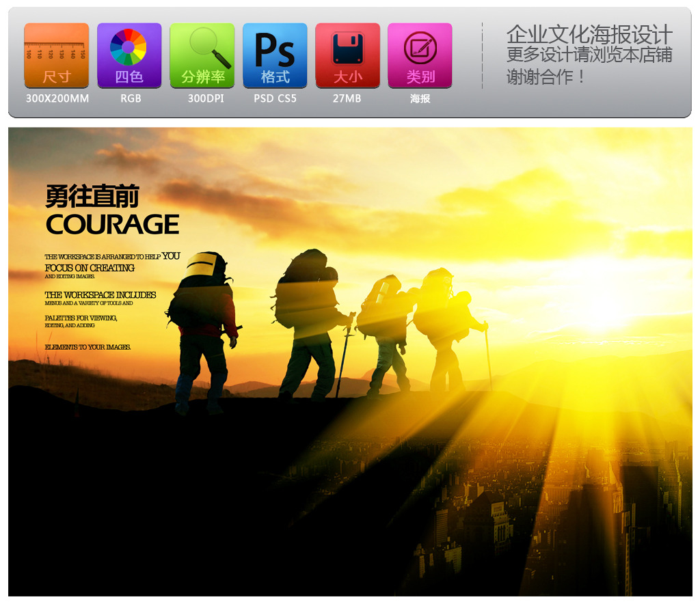Click the red floppy disk 大小 icon
Screen dimensions: 700x606
pyautogui.click(x=347, y=55)
